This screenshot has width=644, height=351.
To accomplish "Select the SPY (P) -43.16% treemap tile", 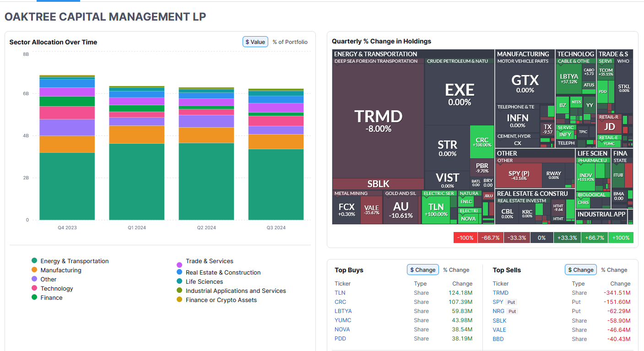I will pos(519,176).
